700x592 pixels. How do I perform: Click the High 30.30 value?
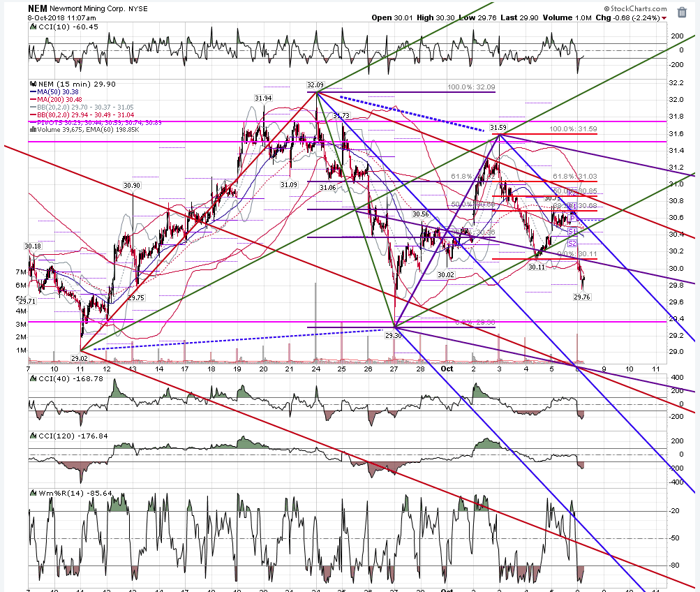[x=435, y=18]
